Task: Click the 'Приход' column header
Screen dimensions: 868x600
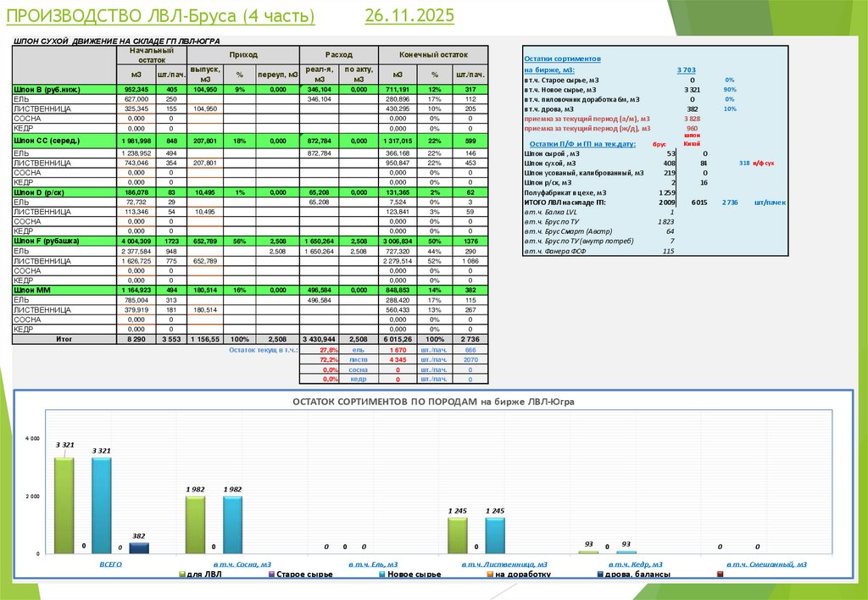Action: (243, 55)
